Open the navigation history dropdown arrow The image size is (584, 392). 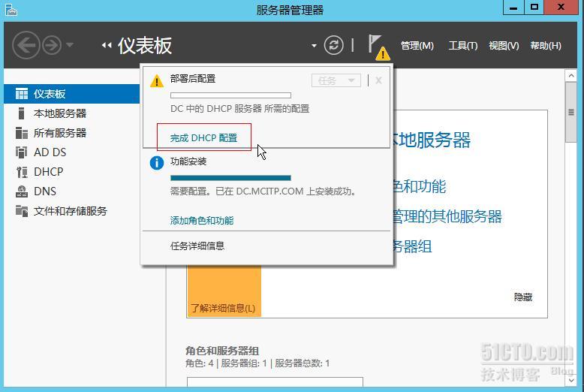click(x=70, y=45)
